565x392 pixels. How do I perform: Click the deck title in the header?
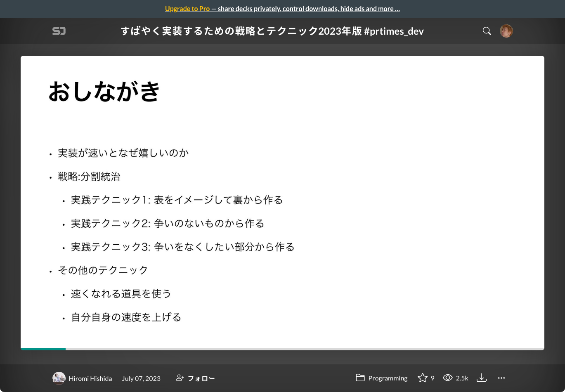pyautogui.click(x=272, y=31)
